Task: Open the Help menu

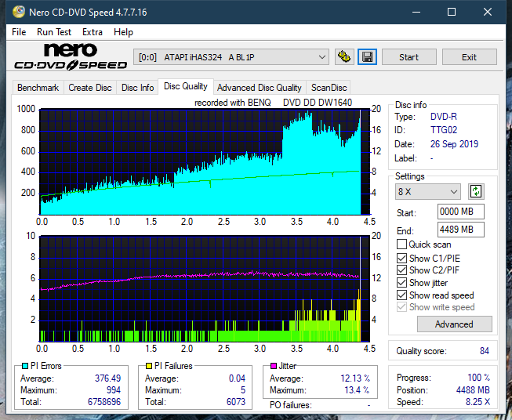Action: [123, 32]
